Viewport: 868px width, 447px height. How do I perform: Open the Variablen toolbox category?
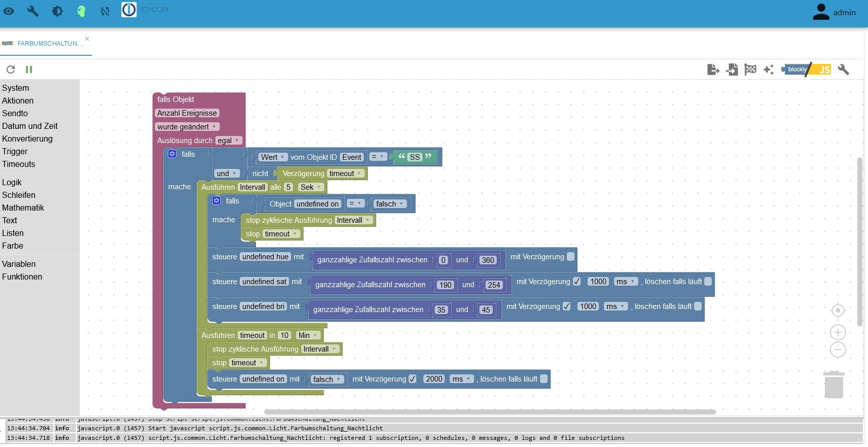[x=19, y=264]
